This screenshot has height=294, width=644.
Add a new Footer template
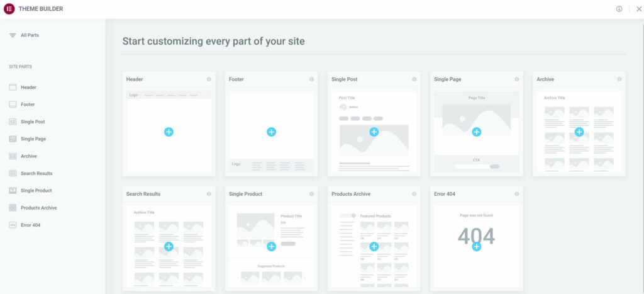click(x=272, y=132)
